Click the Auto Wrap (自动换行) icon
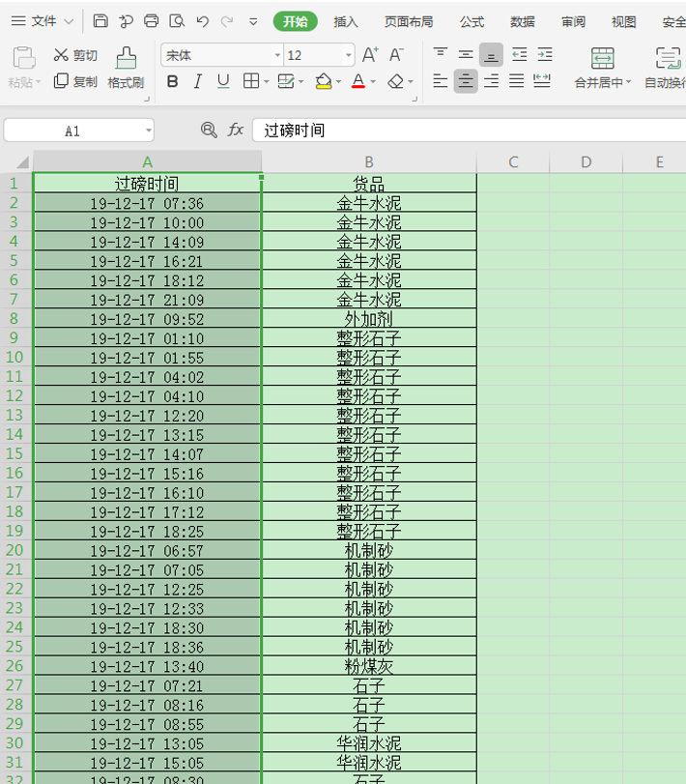686x784 pixels. pos(668,59)
